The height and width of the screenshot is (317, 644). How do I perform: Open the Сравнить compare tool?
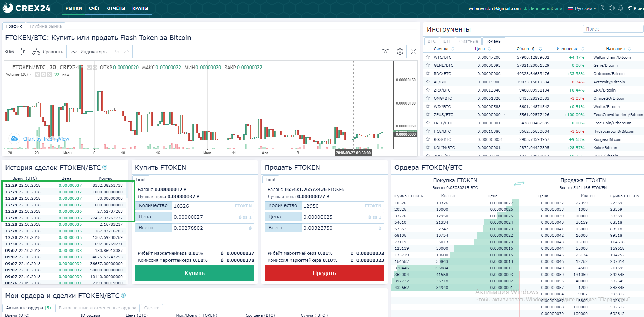click(48, 52)
